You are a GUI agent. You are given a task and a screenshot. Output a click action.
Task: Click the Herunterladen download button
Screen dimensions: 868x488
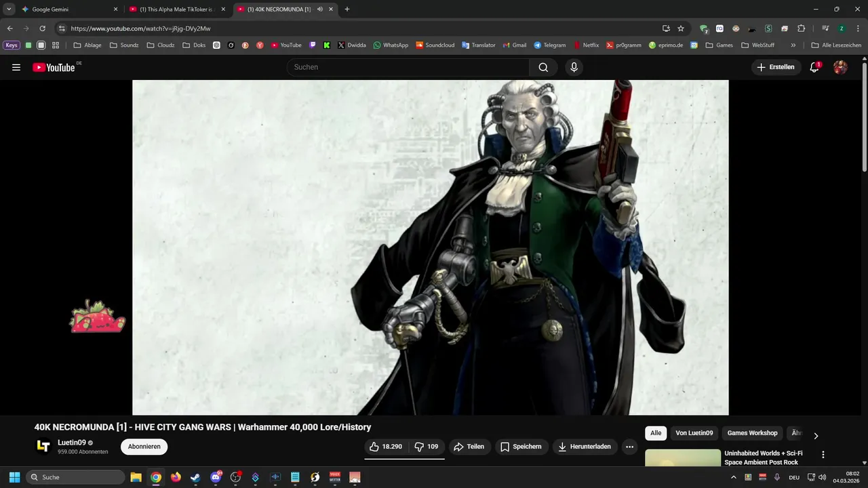click(x=585, y=447)
